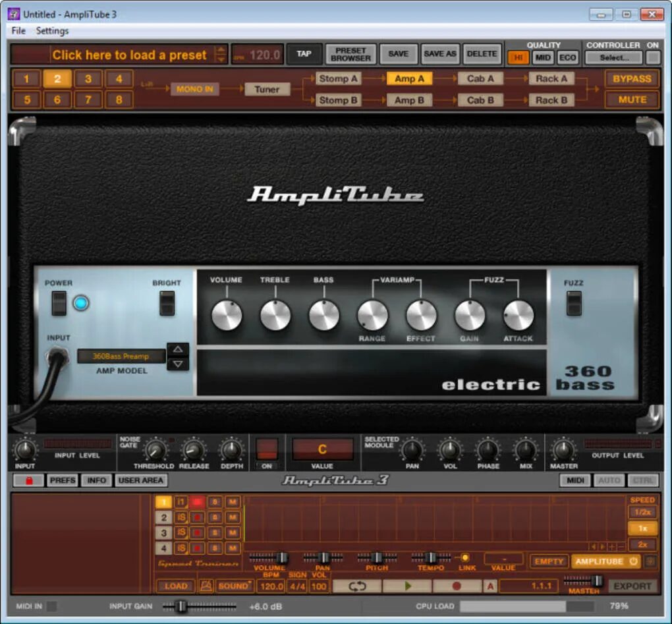The image size is (672, 624).
Task: Click the selected module VOL knob
Action: (450, 450)
